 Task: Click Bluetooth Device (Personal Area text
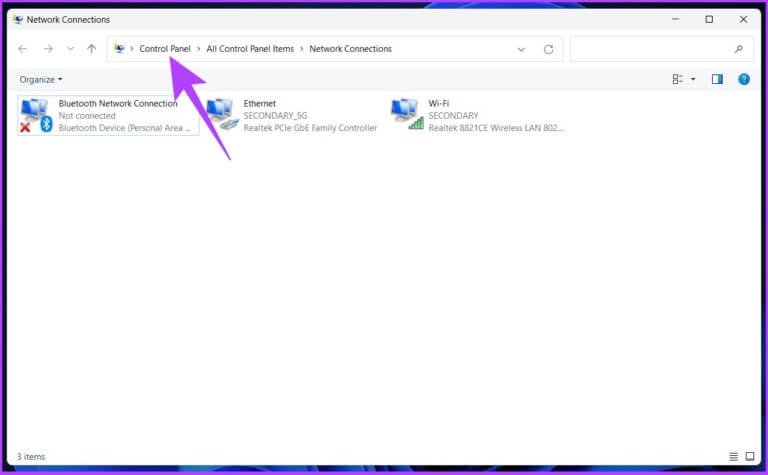pos(124,128)
